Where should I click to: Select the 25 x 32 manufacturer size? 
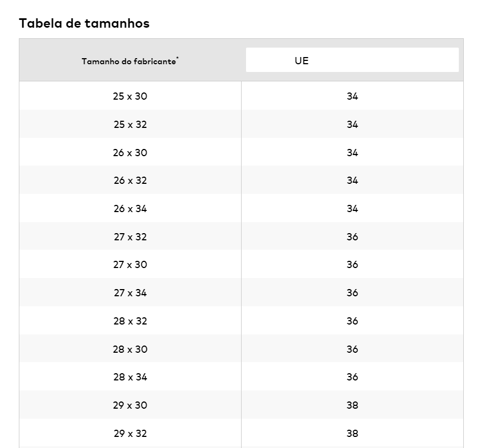tap(130, 125)
